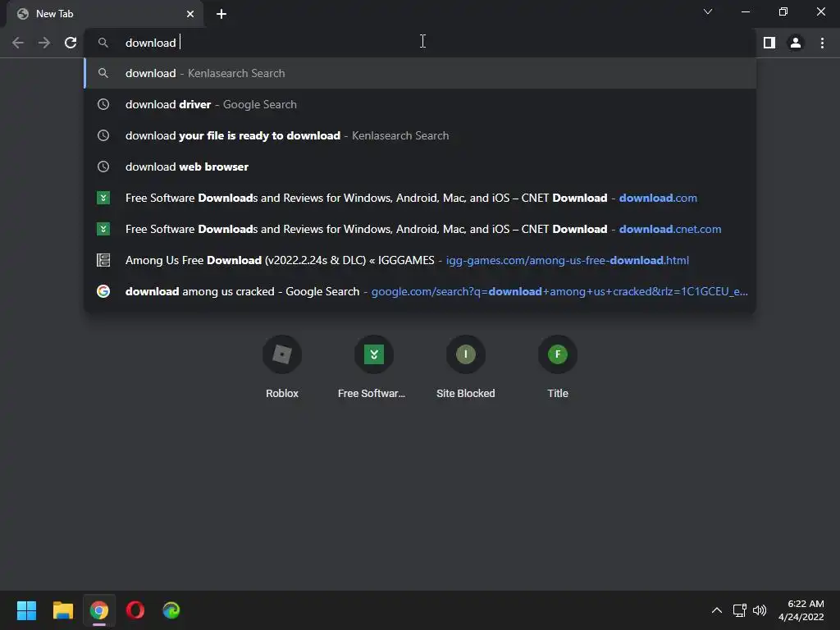Click search icon in first suggestion row
Image resolution: width=840 pixels, height=630 pixels.
(103, 73)
